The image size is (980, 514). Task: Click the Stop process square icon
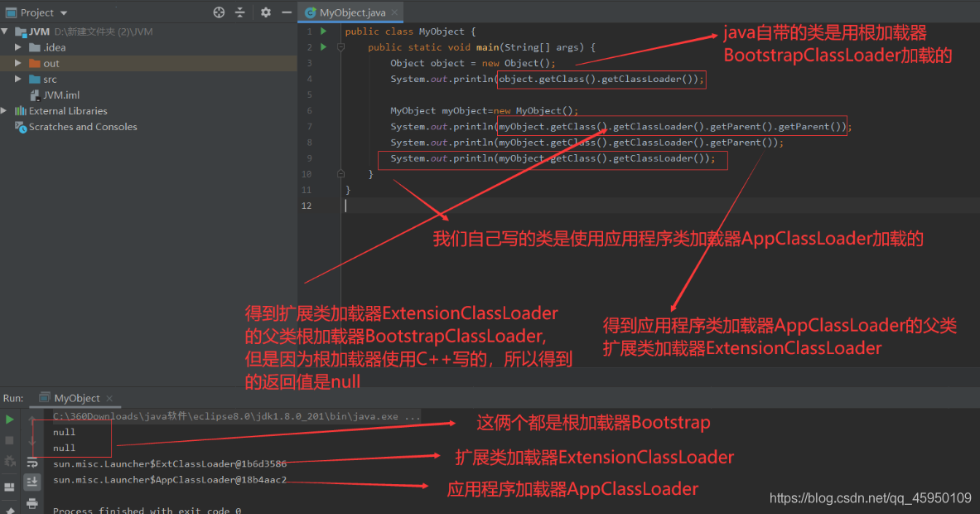(9, 441)
